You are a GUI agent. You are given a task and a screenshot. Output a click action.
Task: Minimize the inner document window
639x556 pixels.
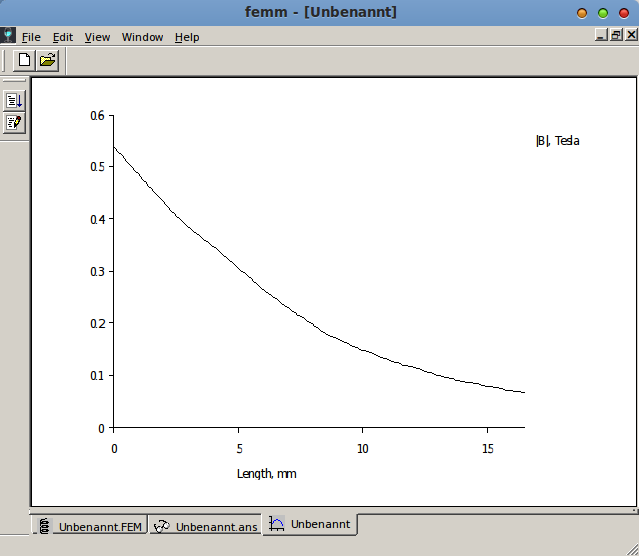(601, 35)
